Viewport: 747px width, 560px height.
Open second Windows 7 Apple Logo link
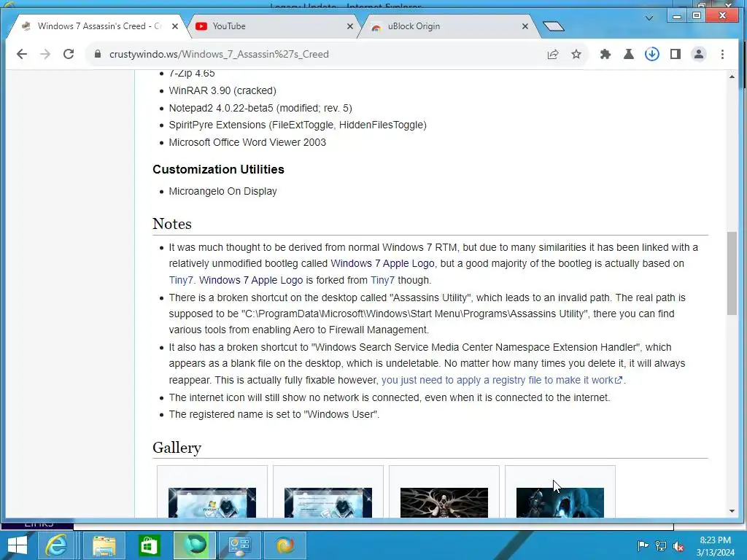click(251, 280)
